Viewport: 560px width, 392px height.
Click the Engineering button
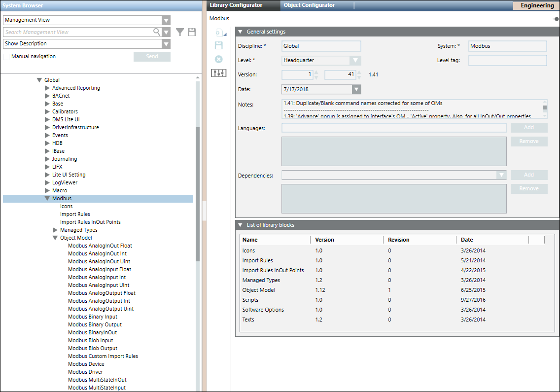coord(536,5)
